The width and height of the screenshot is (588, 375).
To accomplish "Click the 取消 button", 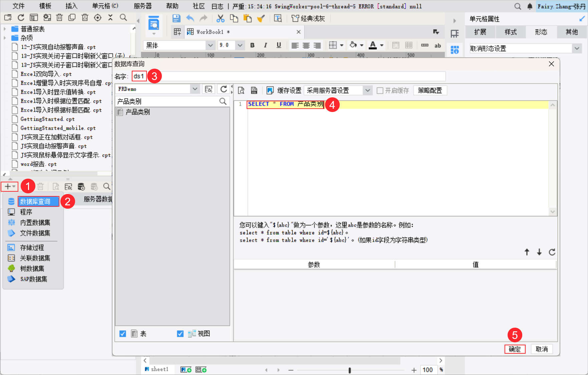I will click(542, 349).
